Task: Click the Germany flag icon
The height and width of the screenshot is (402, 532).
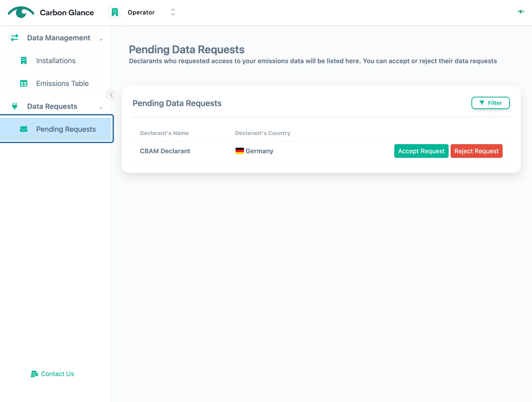Action: [x=240, y=151]
